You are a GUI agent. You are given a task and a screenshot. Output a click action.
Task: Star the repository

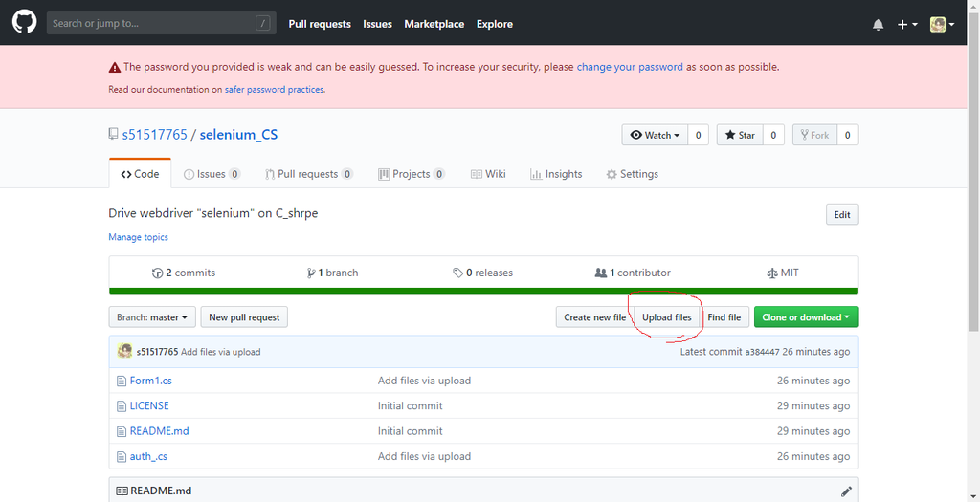click(x=740, y=135)
